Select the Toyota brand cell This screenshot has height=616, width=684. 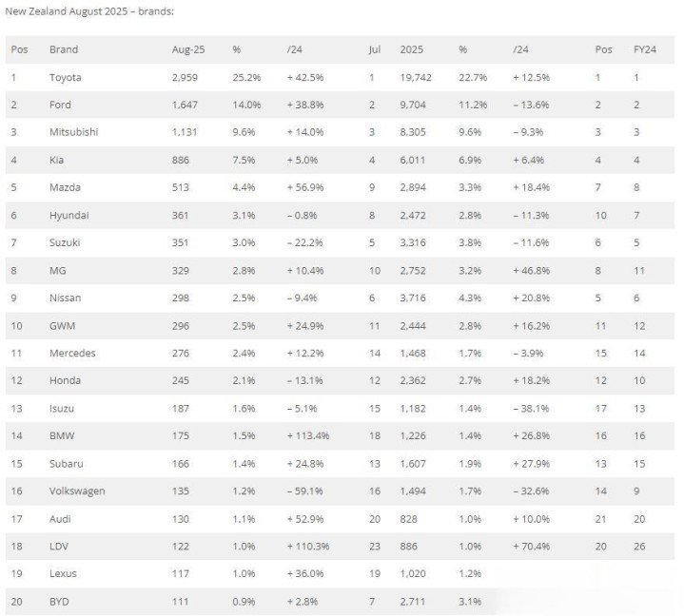tap(66, 77)
